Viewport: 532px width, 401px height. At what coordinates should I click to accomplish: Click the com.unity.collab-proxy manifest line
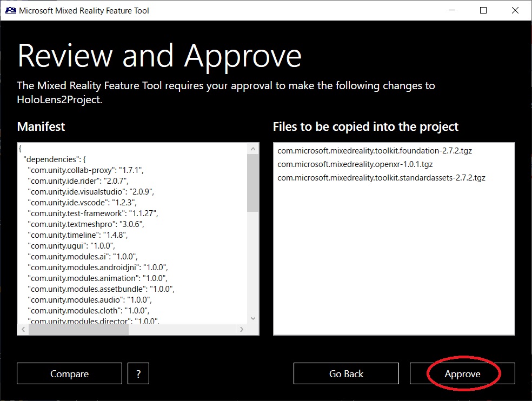85,170
